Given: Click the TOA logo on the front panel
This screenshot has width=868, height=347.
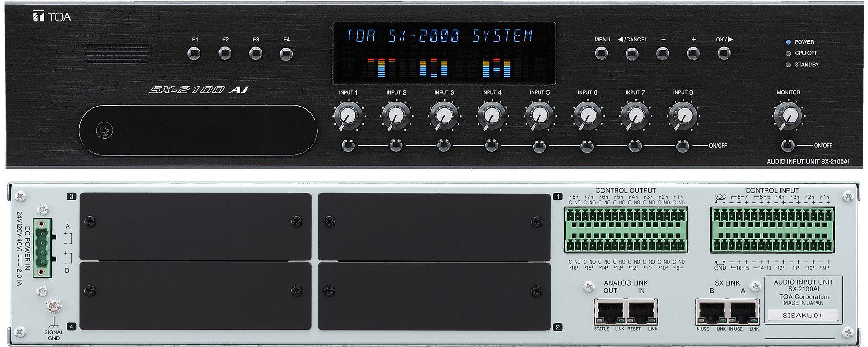Looking at the screenshot, I should click(52, 17).
